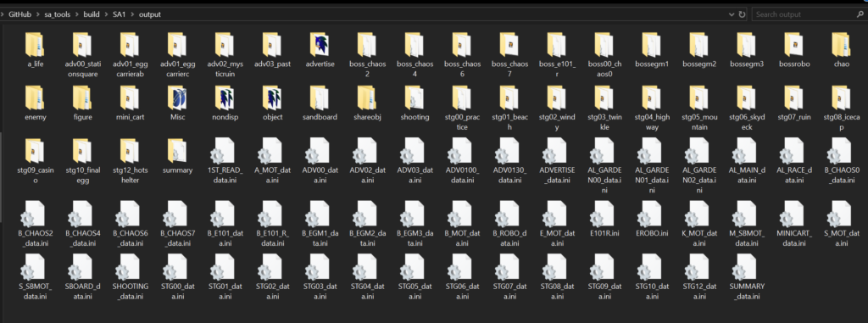Open the a_life folder
The image size is (868, 323).
click(34, 50)
